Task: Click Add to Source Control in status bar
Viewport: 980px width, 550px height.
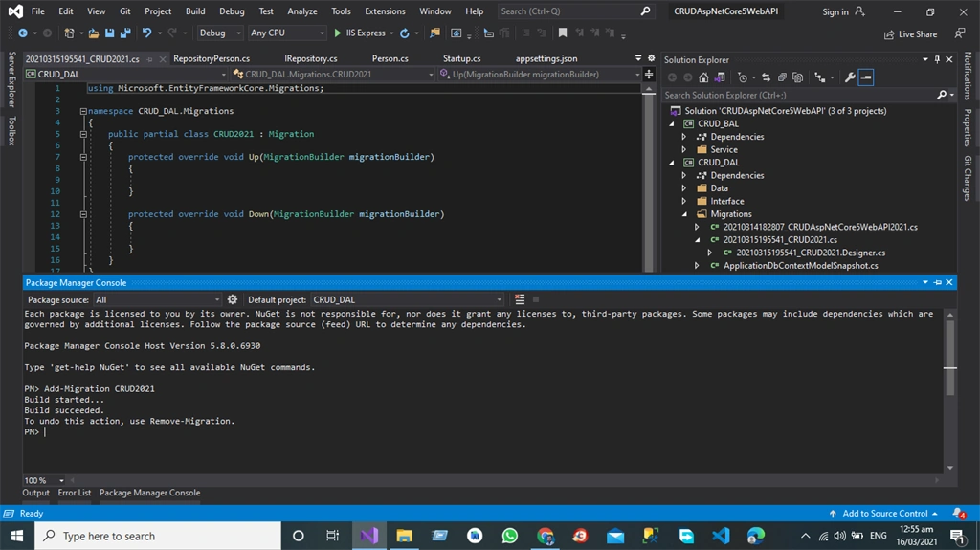Action: pyautogui.click(x=883, y=513)
